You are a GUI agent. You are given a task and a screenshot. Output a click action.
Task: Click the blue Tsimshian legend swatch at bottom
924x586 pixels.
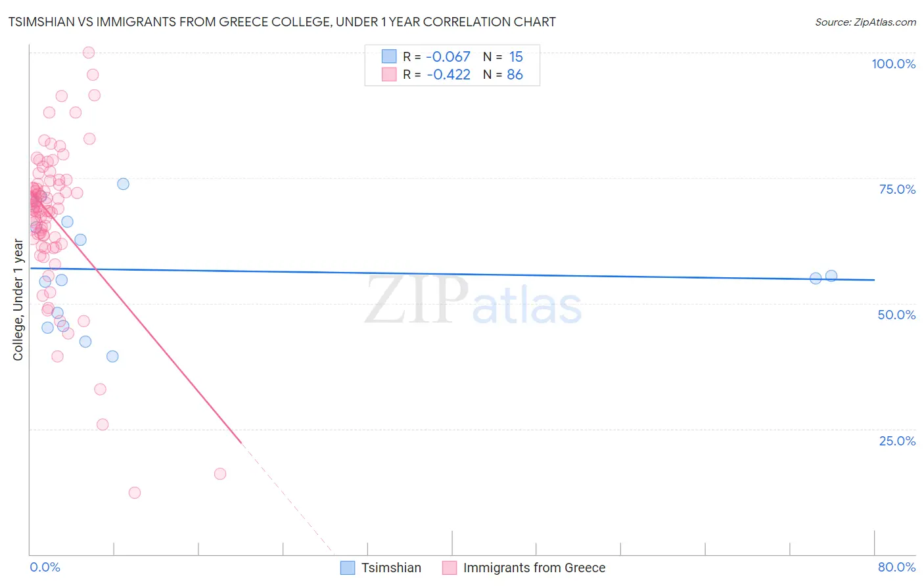click(348, 568)
